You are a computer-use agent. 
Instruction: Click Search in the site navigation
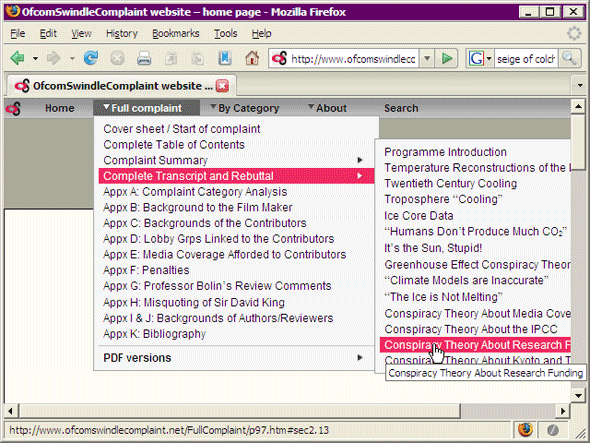tap(401, 108)
